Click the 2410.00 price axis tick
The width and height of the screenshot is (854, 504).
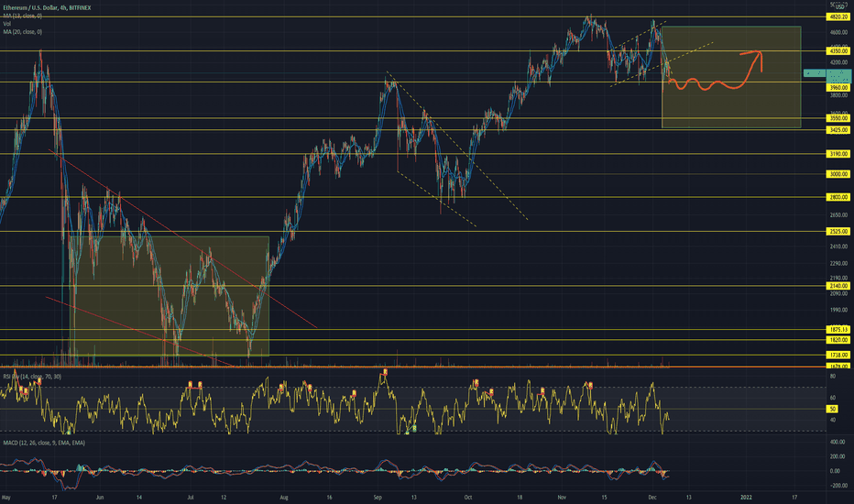tap(838, 247)
